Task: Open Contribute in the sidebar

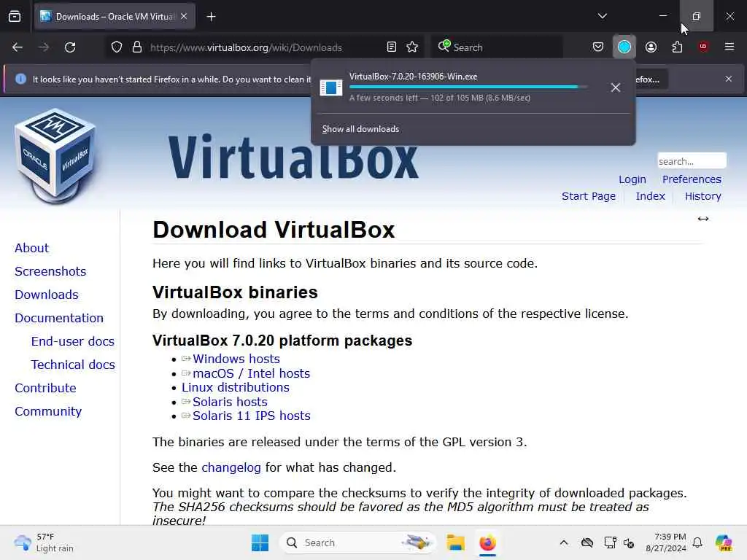Action: 45,388
